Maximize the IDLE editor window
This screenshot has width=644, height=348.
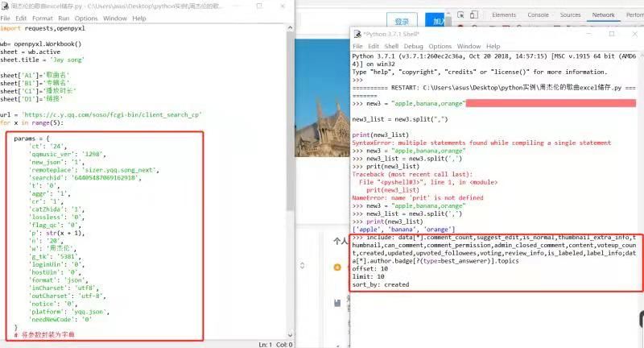(261, 6)
